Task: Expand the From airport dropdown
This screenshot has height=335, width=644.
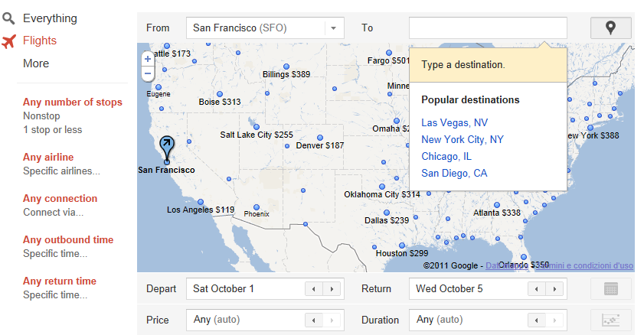Action: 333,28
